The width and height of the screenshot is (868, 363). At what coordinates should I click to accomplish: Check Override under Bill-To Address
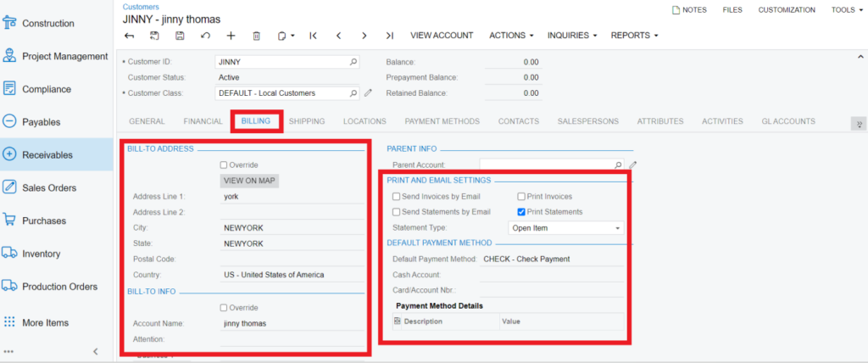tap(224, 165)
